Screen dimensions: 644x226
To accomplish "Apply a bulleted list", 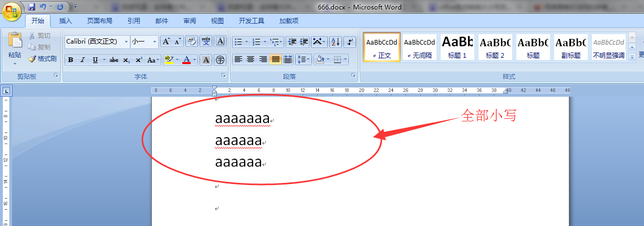I will pyautogui.click(x=238, y=42).
